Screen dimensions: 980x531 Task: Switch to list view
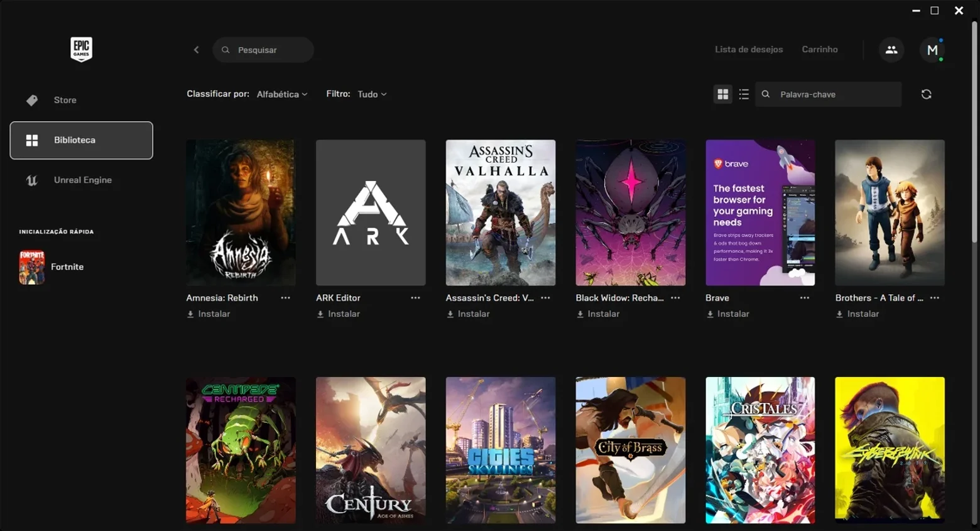click(744, 94)
